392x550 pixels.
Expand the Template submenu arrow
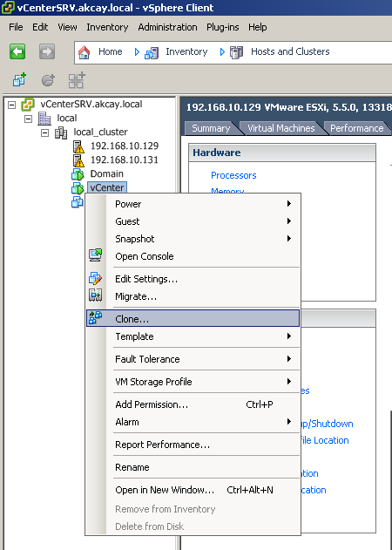(x=289, y=336)
